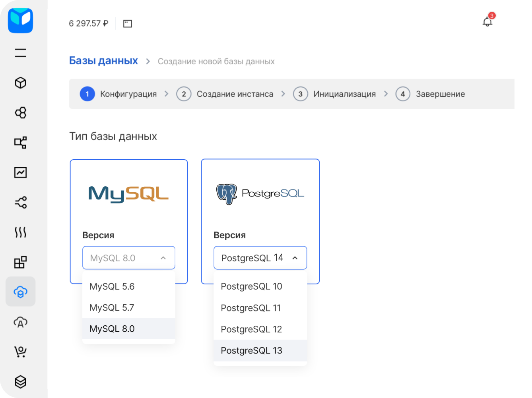This screenshot has height=398, width=532.
Task: Select the highlighted cloud database sidebar icon
Action: click(20, 292)
